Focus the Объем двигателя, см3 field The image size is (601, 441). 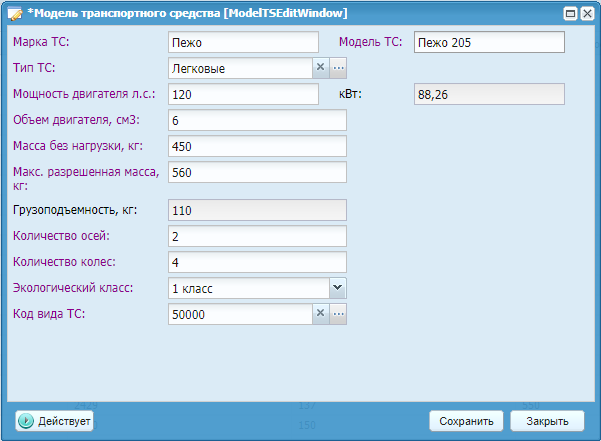[258, 120]
